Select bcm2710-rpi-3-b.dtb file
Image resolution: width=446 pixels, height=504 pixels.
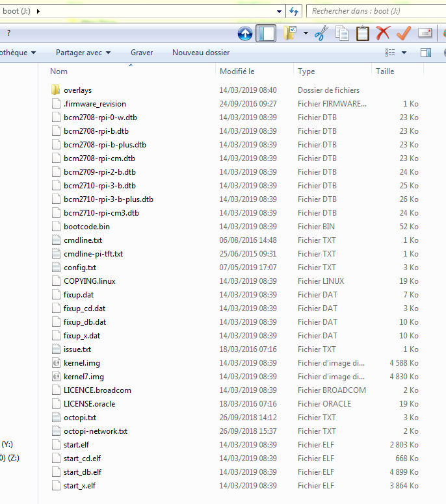pos(99,186)
